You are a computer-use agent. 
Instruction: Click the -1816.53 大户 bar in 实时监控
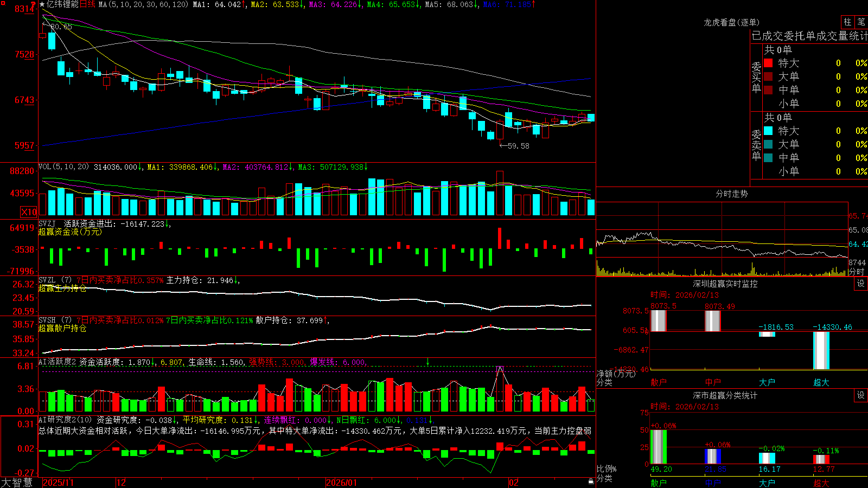point(767,334)
